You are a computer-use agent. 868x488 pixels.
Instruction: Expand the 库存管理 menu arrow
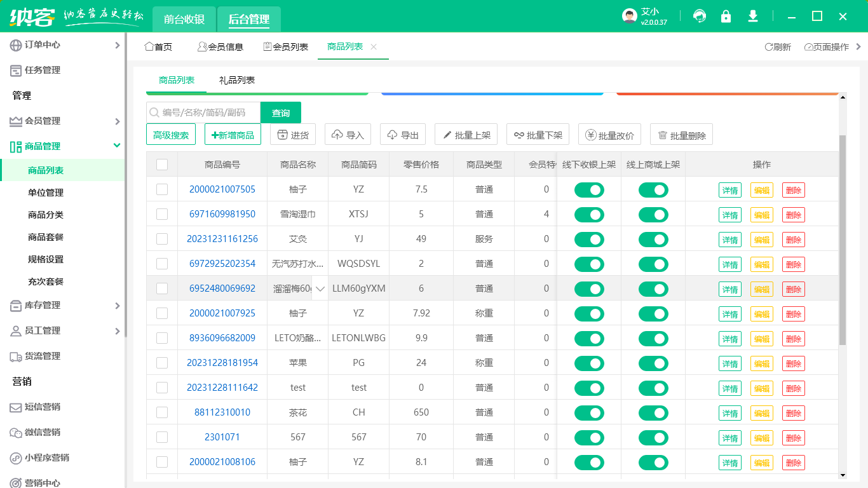click(117, 306)
